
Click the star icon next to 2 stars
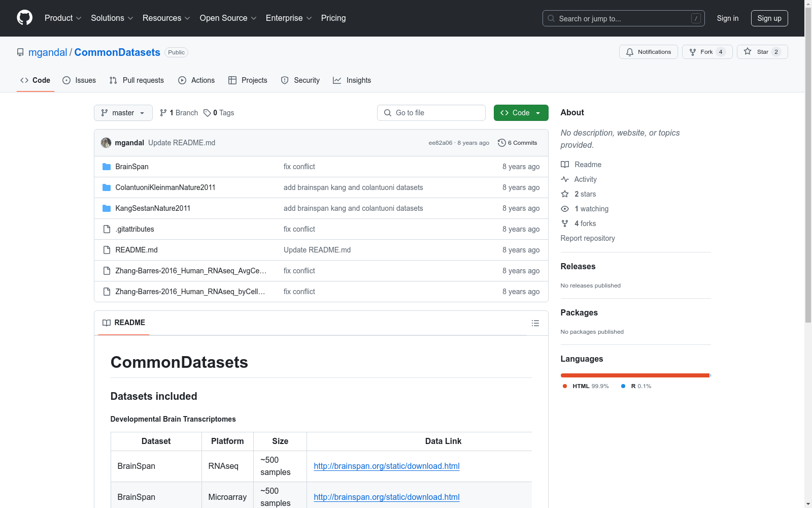pyautogui.click(x=565, y=194)
